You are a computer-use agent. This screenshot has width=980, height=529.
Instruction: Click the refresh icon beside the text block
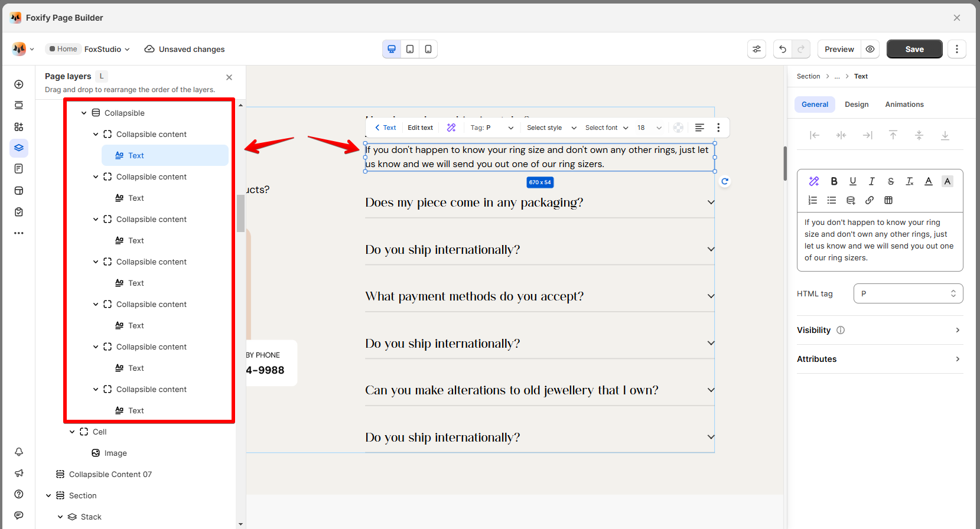(x=725, y=182)
